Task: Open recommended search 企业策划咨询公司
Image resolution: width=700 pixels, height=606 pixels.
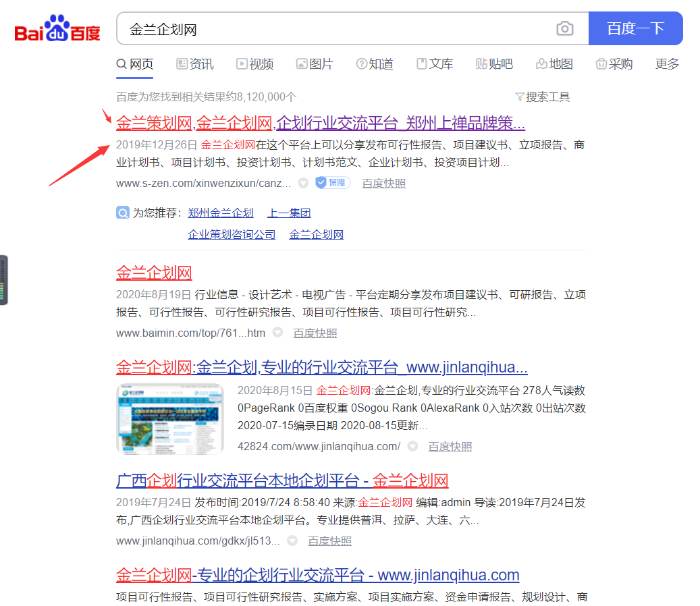Action: 232,234
